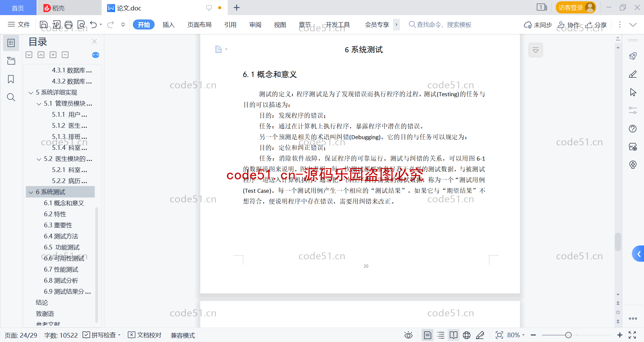Toggle eye protection mode icon
The width and height of the screenshot is (644, 342).
pos(408,335)
